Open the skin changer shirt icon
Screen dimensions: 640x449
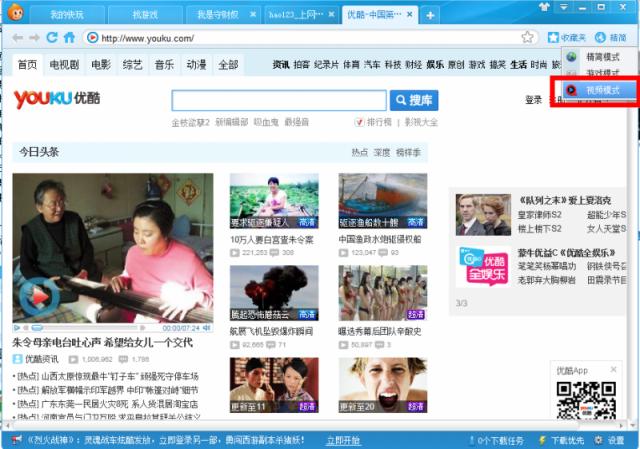[544, 7]
